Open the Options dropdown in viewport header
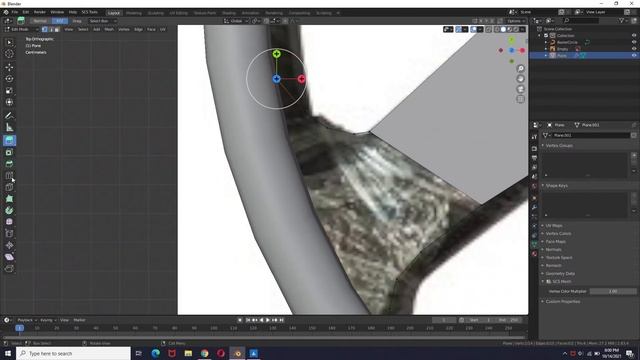This screenshot has height=360, width=640. pos(516,21)
